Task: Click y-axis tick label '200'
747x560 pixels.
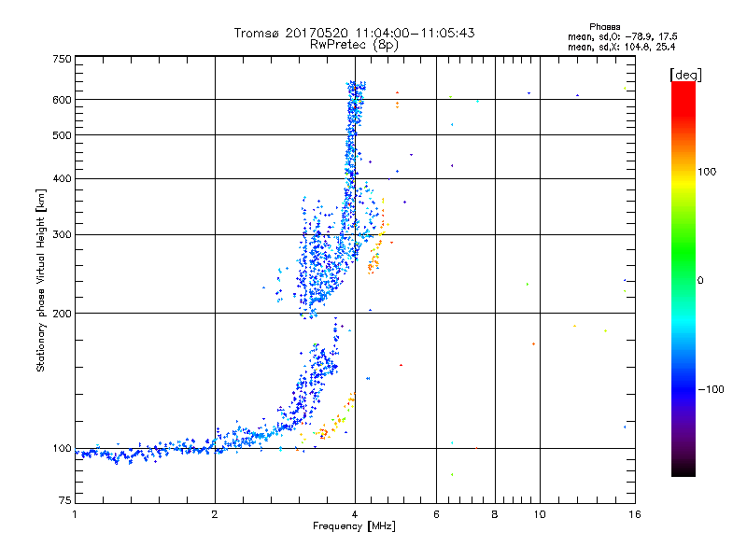Action: coord(62,314)
